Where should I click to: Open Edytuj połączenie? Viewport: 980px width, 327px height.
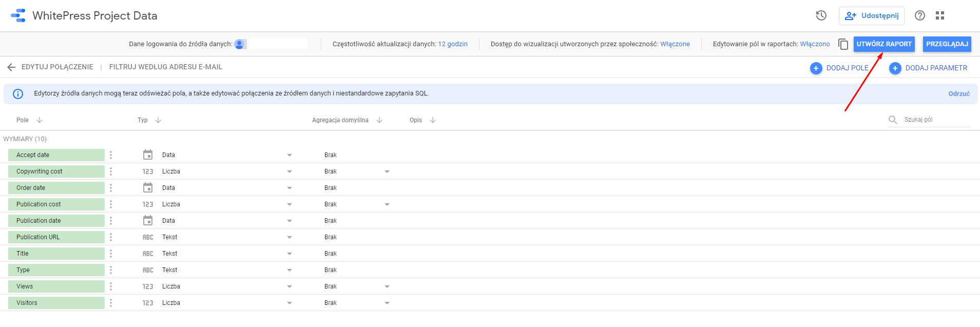pos(57,67)
